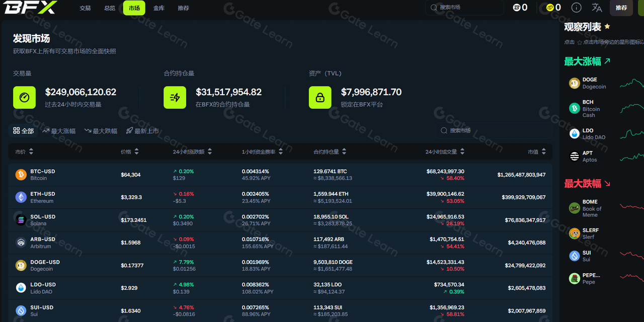Click the lightning icon on 合约持仓量 card

click(x=175, y=97)
